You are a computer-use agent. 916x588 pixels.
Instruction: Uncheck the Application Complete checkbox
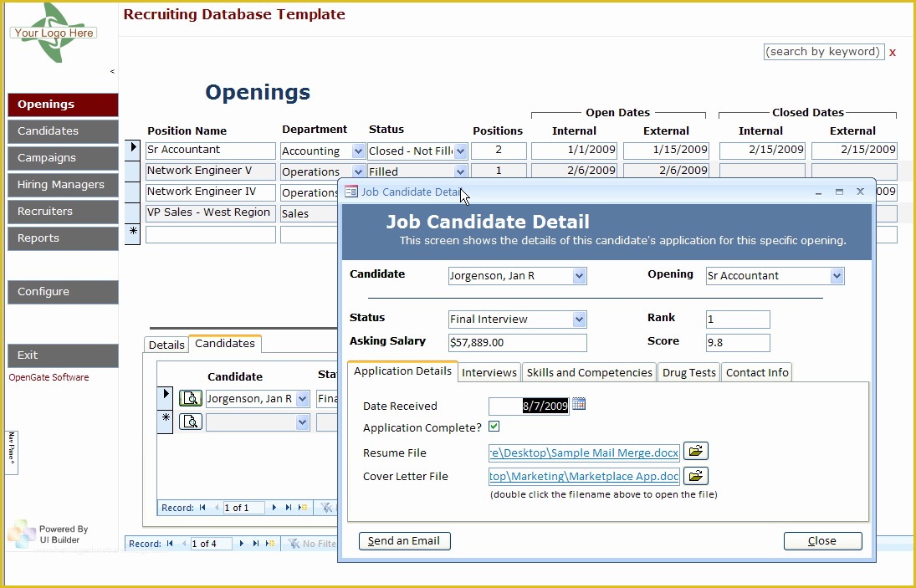click(494, 427)
